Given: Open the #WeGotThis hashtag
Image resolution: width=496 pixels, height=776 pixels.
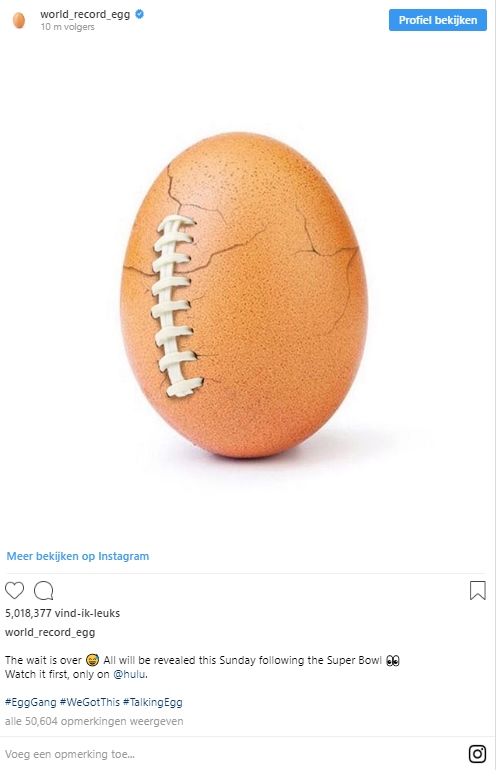Looking at the screenshot, I should click(x=90, y=702).
